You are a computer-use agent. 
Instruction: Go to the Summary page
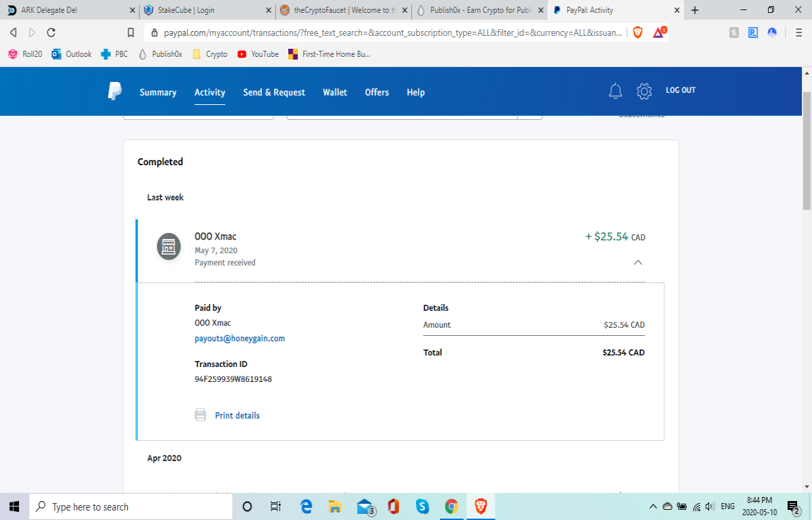coord(158,92)
